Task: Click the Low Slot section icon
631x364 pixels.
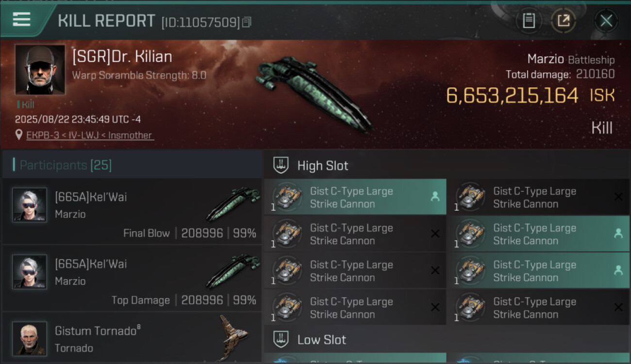Action: (x=281, y=339)
